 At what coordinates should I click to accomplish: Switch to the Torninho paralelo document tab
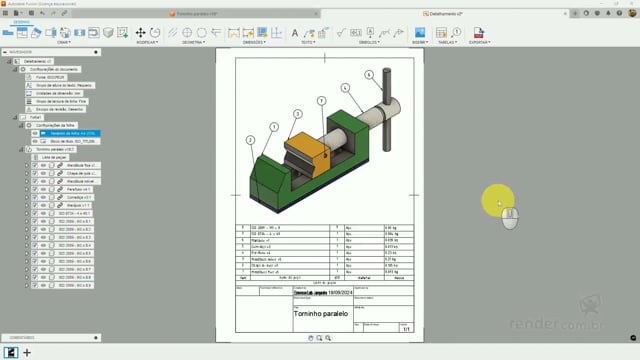point(197,13)
